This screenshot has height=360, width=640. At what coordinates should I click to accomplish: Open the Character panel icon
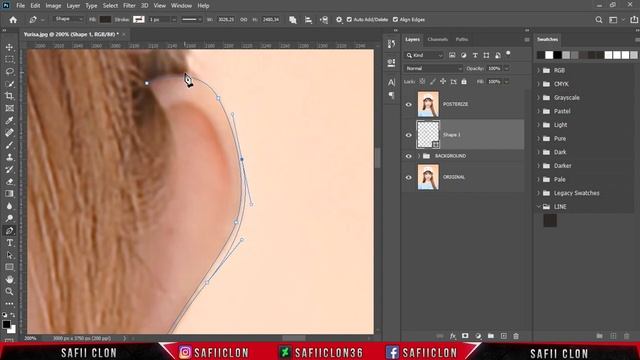tap(391, 82)
